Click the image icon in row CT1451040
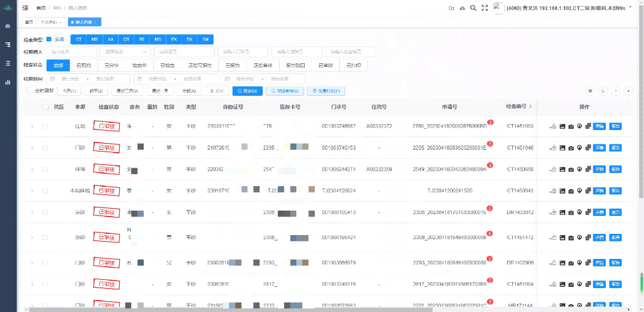The height and width of the screenshot is (312, 644). tap(562, 147)
